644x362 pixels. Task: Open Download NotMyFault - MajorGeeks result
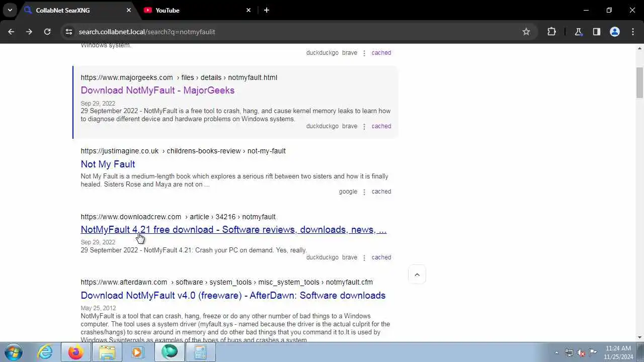click(x=157, y=90)
